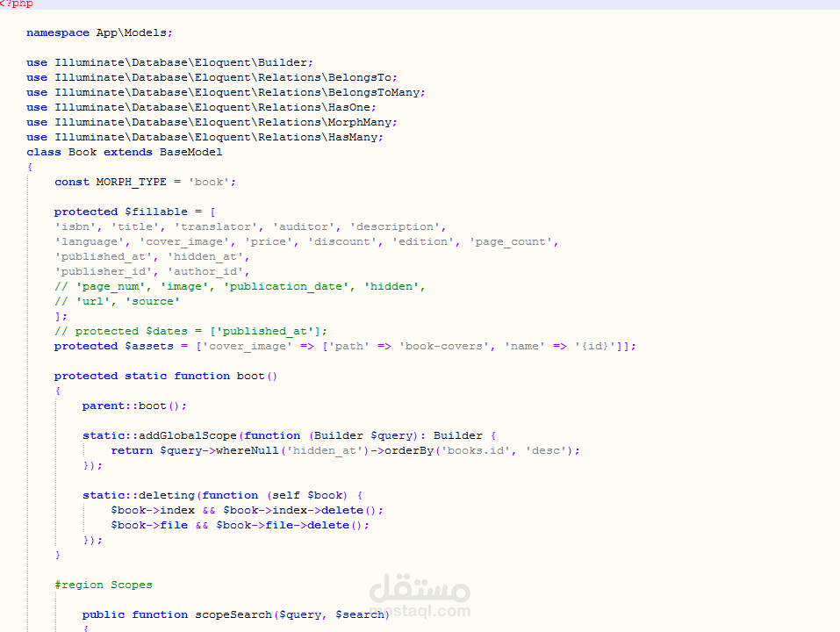This screenshot has height=632, width=840.
Task: Click the scopeSearch function name
Action: click(233, 614)
